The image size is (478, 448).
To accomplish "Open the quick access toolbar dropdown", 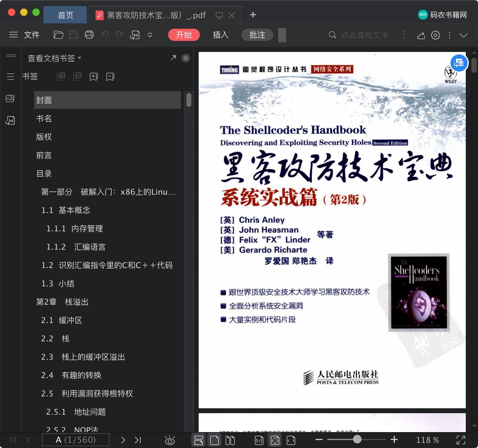I will click(150, 35).
